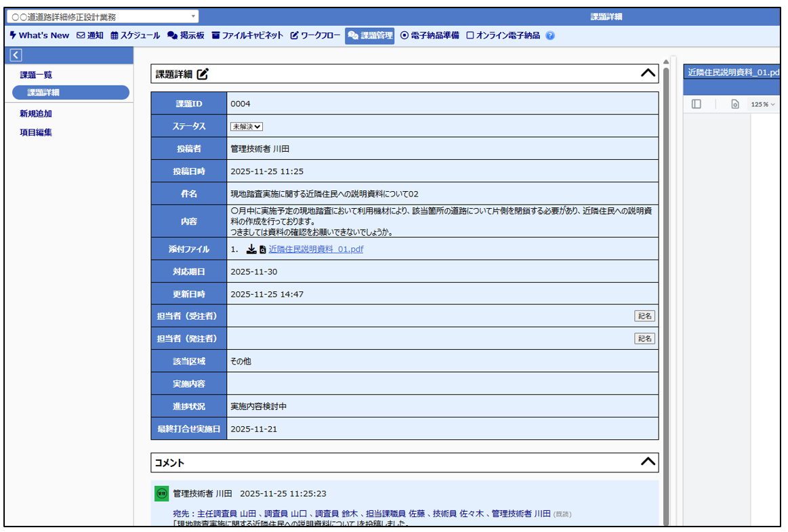Open the PDF zoom level 125% dropdown
Viewport: 788px width, 532px height.
pyautogui.click(x=762, y=104)
